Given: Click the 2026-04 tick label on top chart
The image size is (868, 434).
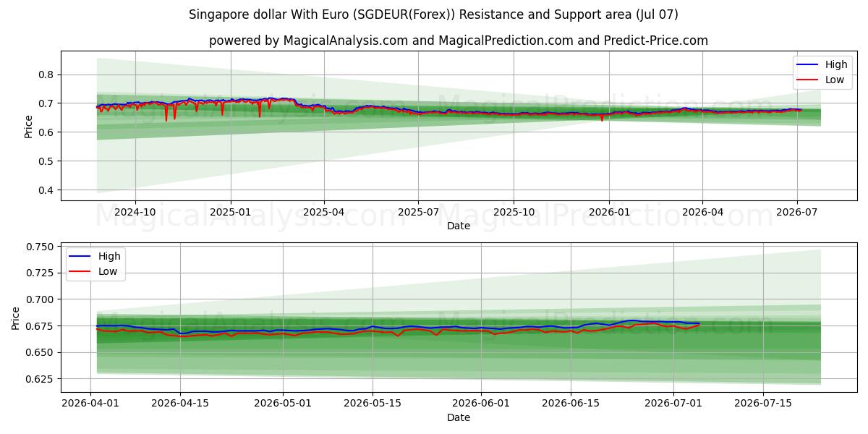Looking at the screenshot, I should [702, 212].
